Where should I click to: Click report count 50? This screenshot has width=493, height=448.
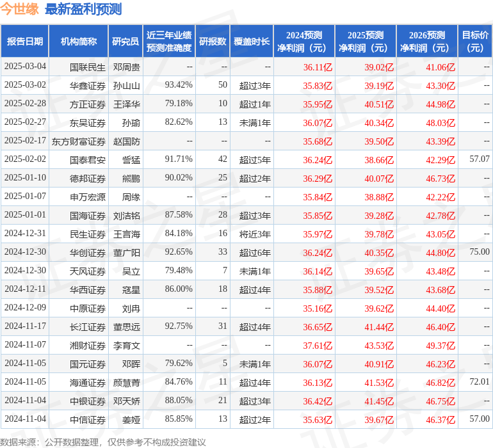223,85
